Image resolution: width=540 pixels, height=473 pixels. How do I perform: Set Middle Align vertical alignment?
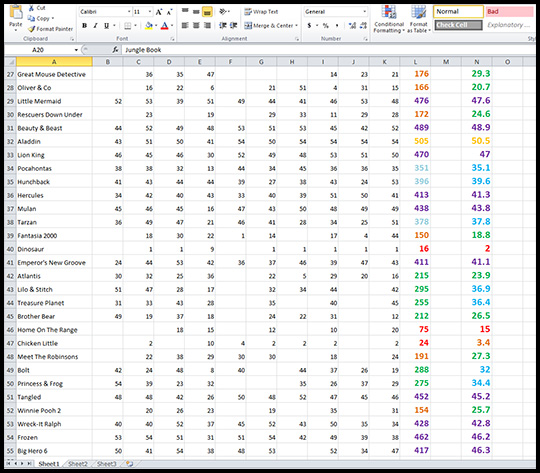[196, 11]
